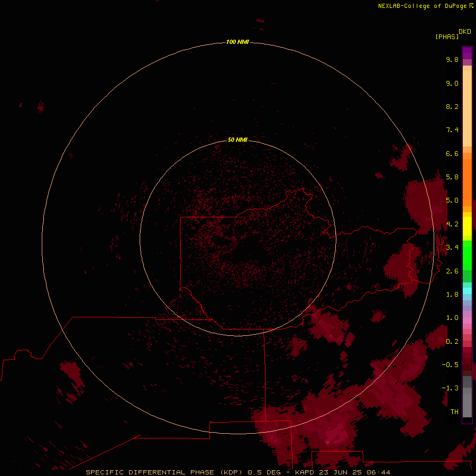Click the "SPECIFIC DIFFERENTIAL PHASE (KDP)" caption text
This screenshot has height=476, width=476.
164,472
